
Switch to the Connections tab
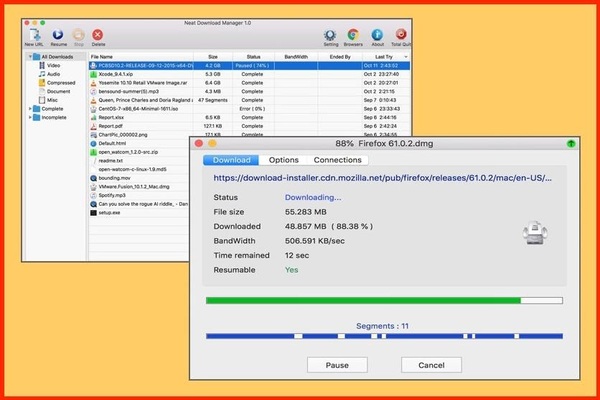point(338,160)
